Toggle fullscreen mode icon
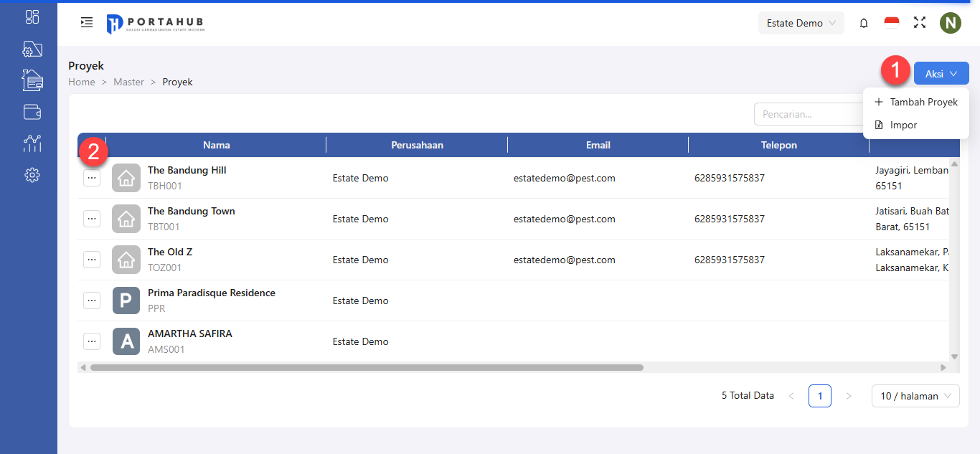The image size is (980, 454). [920, 23]
